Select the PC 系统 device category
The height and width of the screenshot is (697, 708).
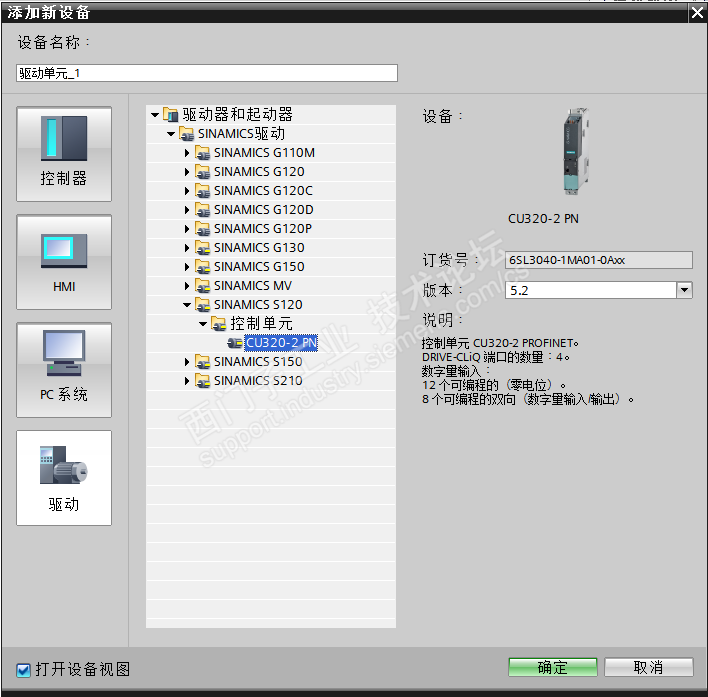point(64,370)
